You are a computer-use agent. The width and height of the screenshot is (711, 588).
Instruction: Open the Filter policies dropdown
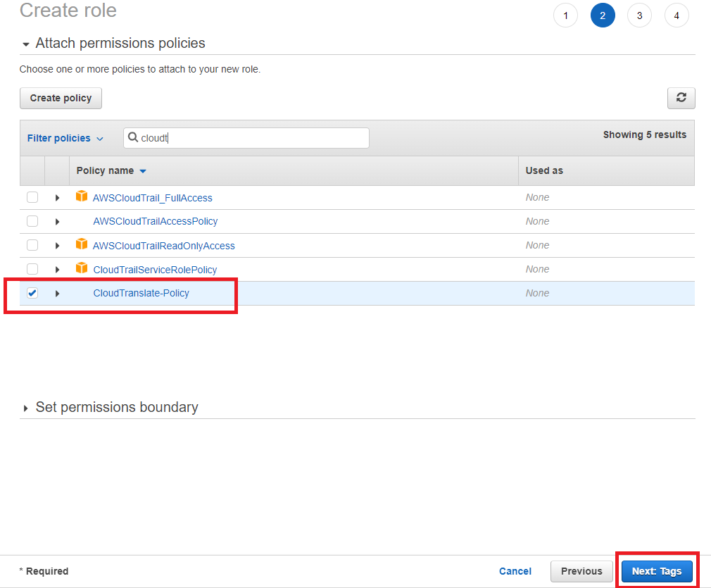coord(65,138)
